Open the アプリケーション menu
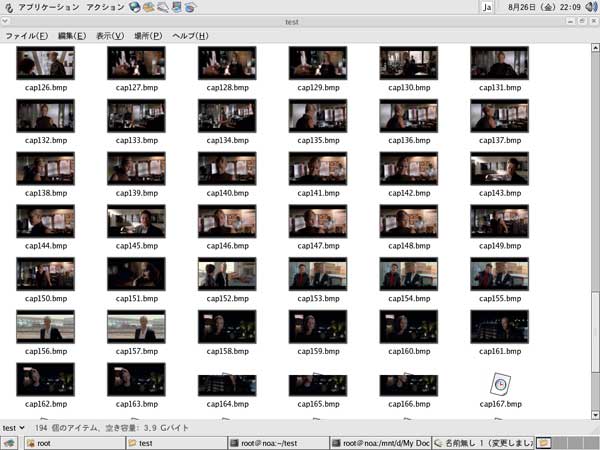Image resolution: width=600 pixels, height=450 pixels. click(49, 7)
